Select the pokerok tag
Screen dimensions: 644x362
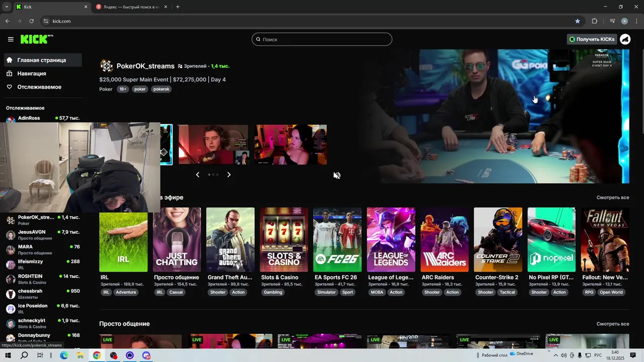[x=161, y=89]
